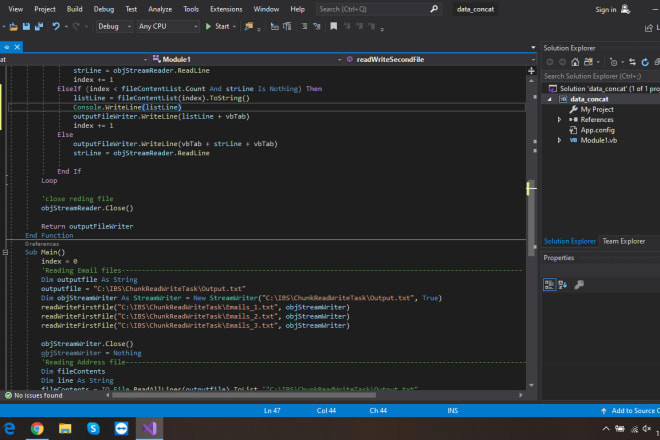The image size is (660, 440).
Task: Open the Help menu
Action: (x=297, y=9)
